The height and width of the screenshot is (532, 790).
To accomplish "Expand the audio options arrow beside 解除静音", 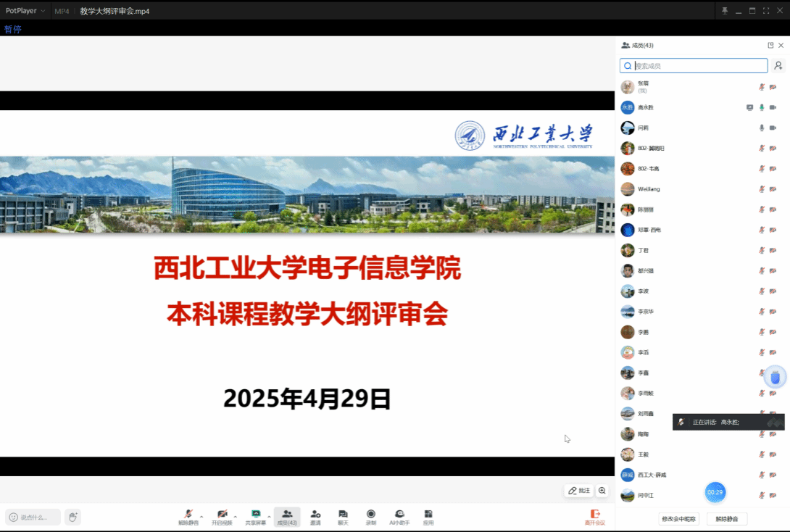I will tap(201, 516).
